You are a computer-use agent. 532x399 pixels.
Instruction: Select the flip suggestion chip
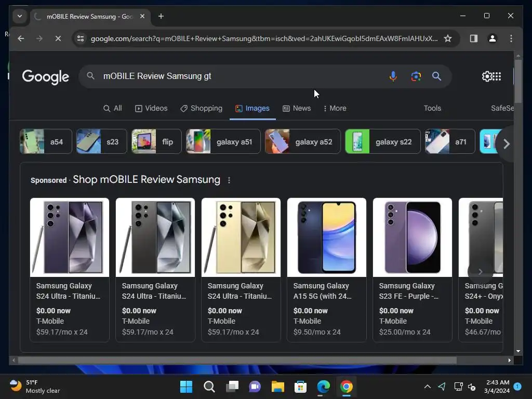(x=156, y=141)
